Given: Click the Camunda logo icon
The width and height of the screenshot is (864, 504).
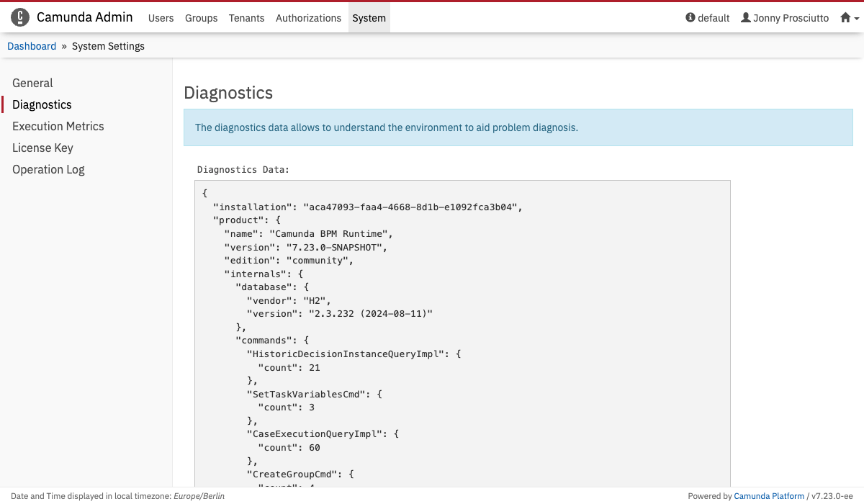Looking at the screenshot, I should point(20,17).
